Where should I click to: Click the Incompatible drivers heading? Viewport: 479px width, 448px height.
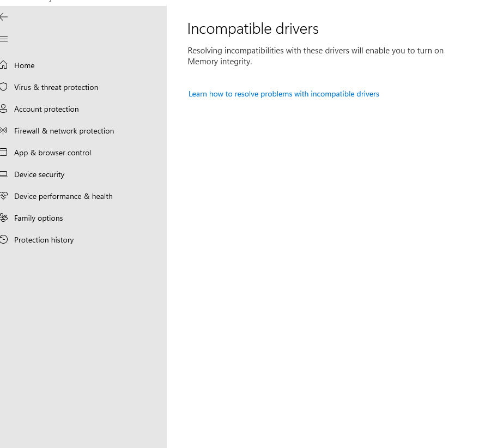(253, 29)
